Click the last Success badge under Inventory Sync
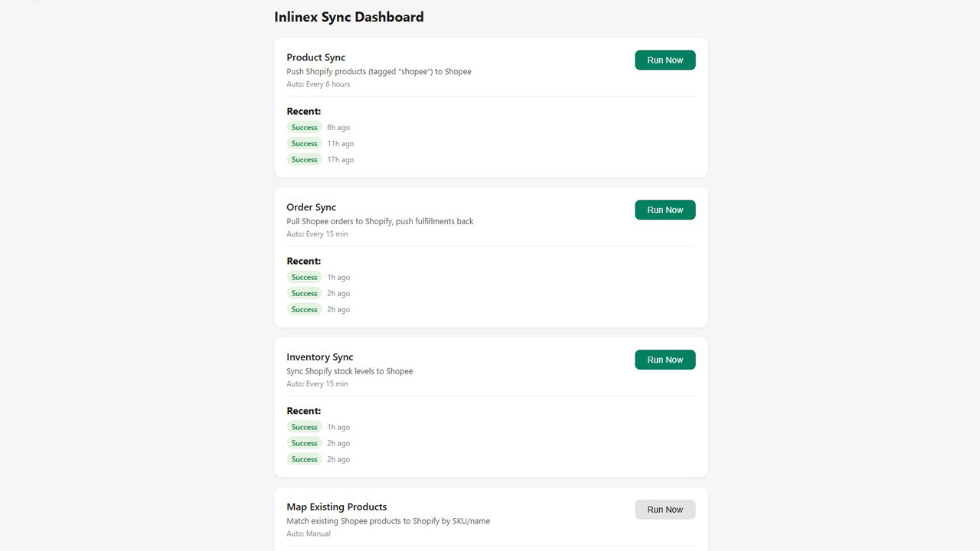Image resolution: width=980 pixels, height=551 pixels. pyautogui.click(x=304, y=460)
